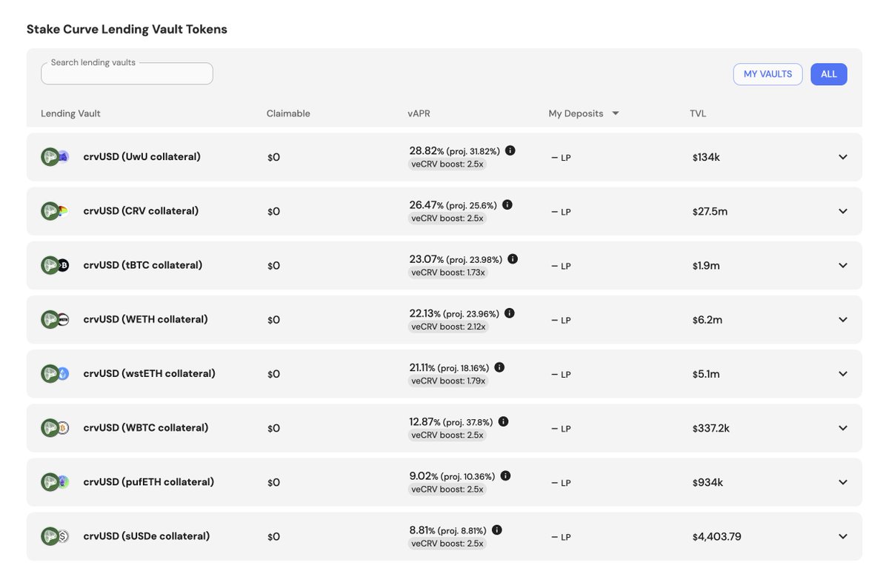Click the veCRV boost: 2.12x badge
This screenshot has height=588, width=889.
click(449, 327)
